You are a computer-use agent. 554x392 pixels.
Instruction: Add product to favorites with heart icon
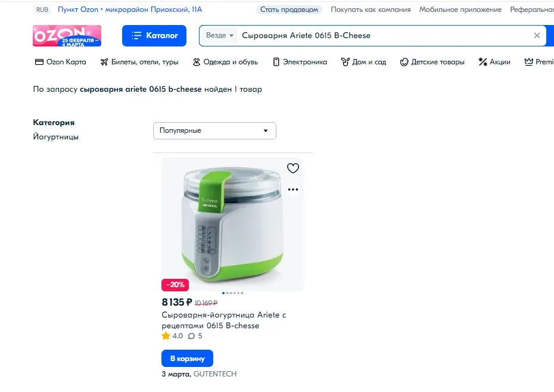[x=292, y=169]
